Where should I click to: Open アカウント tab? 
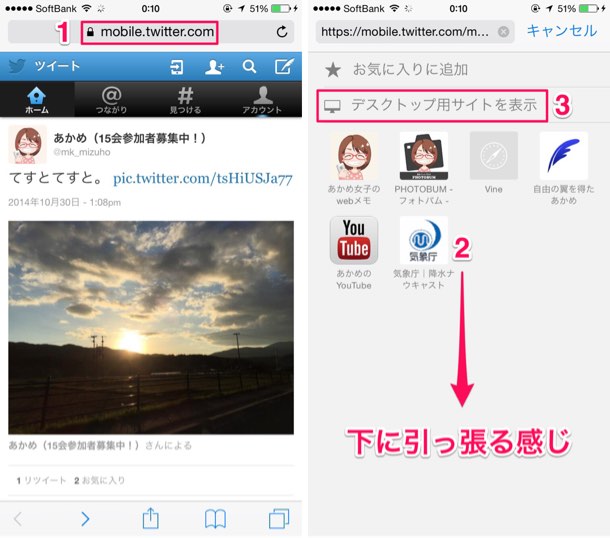click(263, 100)
